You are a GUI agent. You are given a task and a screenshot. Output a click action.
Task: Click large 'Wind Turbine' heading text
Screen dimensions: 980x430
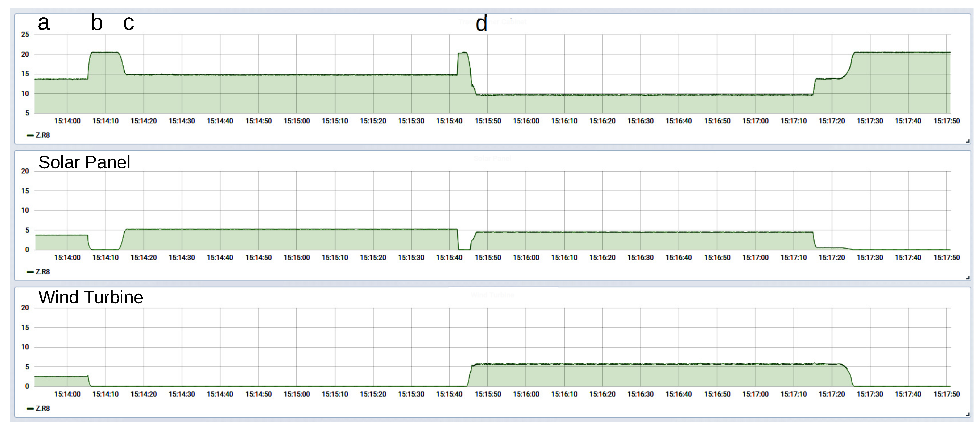(90, 297)
